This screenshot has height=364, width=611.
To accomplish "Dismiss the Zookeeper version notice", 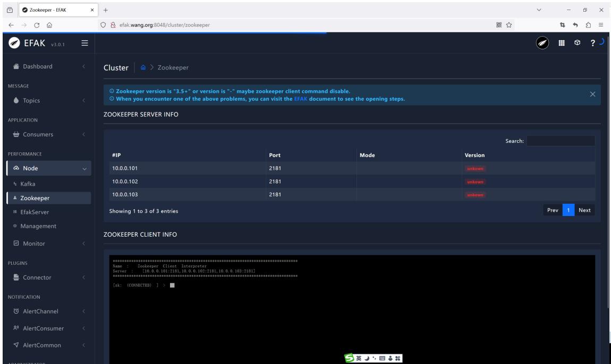I will coord(593,94).
